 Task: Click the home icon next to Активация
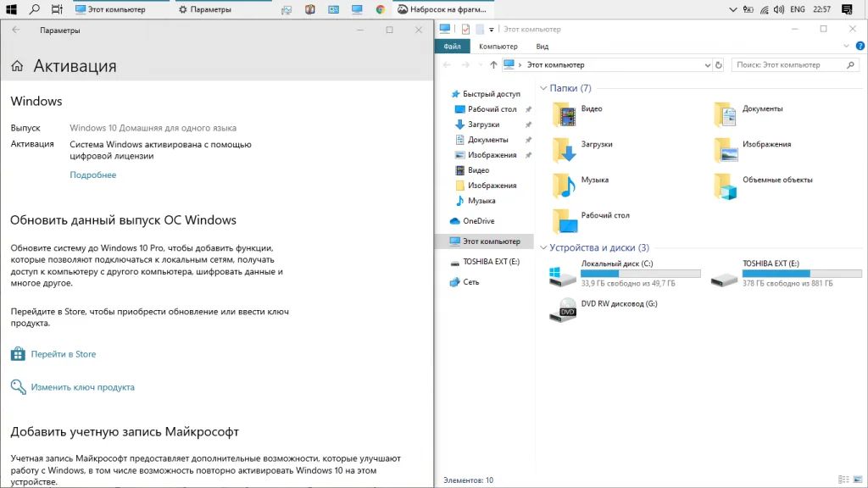pos(17,66)
